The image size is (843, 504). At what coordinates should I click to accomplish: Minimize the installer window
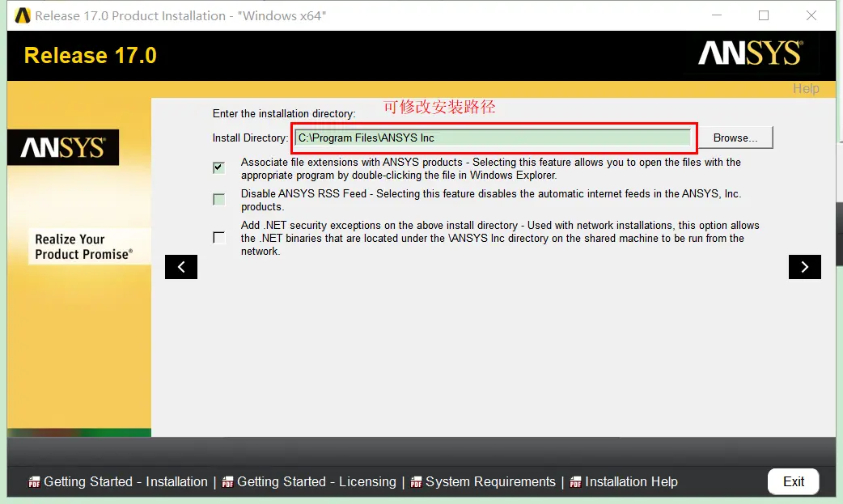[x=717, y=15]
